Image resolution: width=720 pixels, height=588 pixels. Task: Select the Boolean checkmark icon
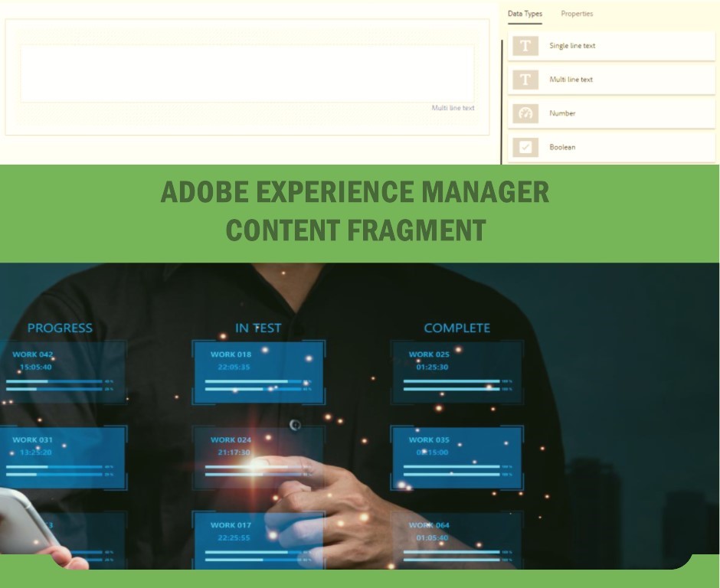click(x=525, y=147)
